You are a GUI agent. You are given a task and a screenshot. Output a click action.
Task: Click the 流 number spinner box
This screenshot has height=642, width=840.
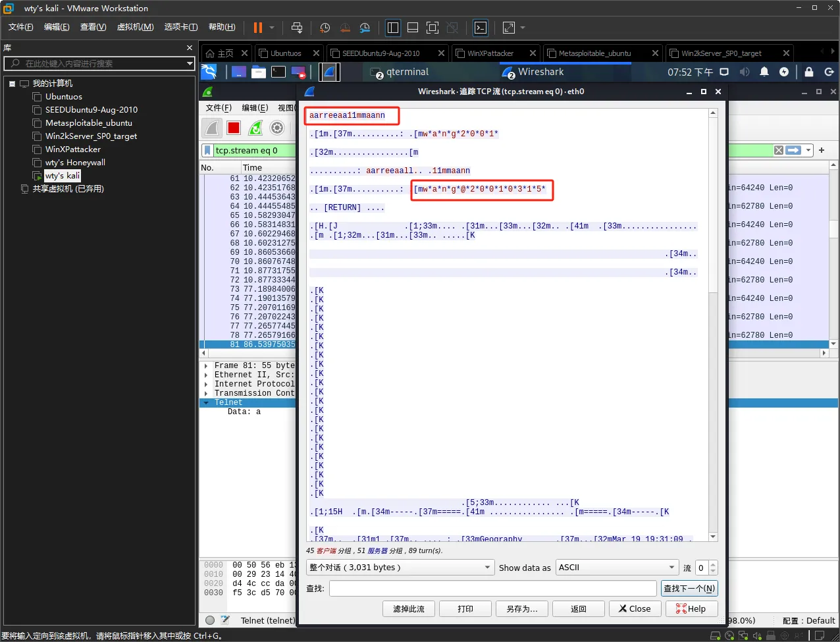[706, 568]
